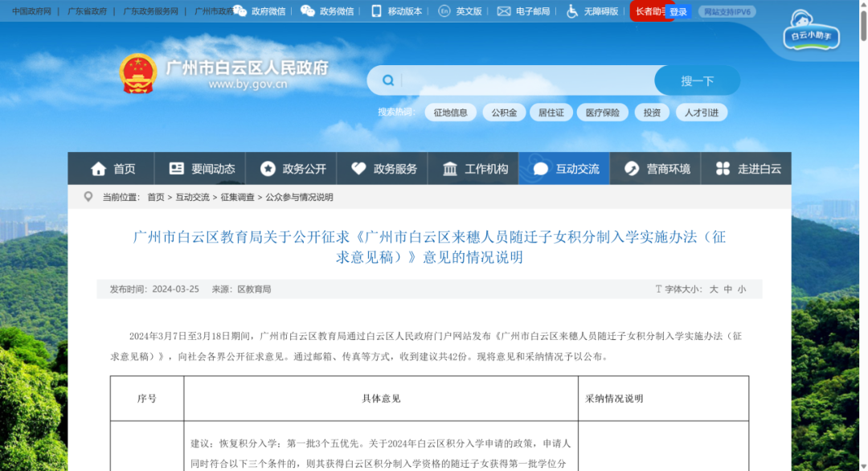Image resolution: width=868 pixels, height=471 pixels.
Task: Open the 中国政府网 link
Action: 31,11
